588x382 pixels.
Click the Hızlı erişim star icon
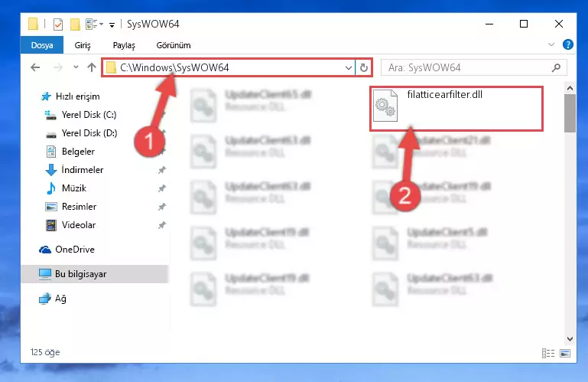(46, 96)
